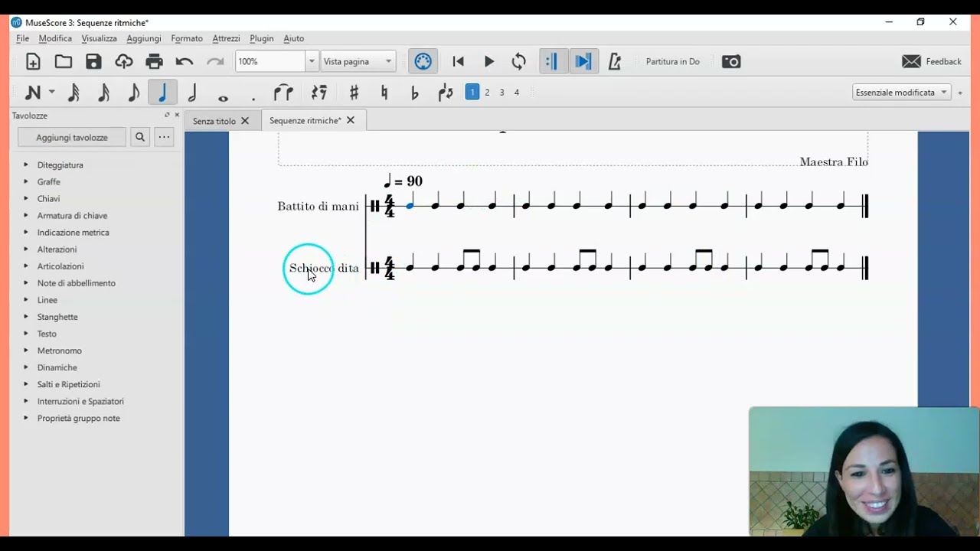The image size is (980, 551).
Task: Open the Aggiungi menu
Action: point(144,38)
